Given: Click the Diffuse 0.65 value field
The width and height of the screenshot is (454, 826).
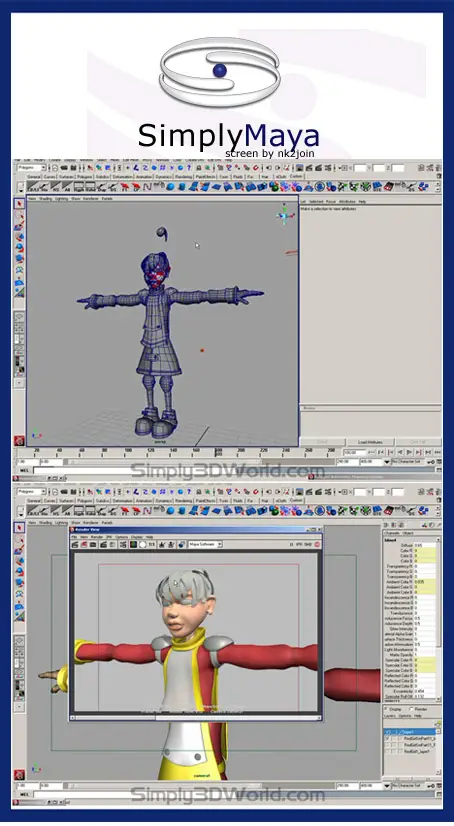Looking at the screenshot, I should [x=425, y=545].
